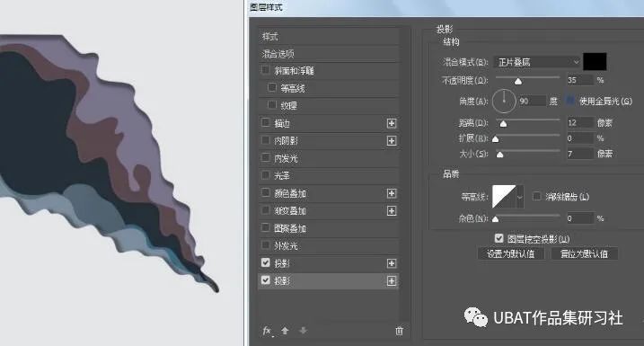Click the plus icon beside 内阴影

(x=392, y=141)
